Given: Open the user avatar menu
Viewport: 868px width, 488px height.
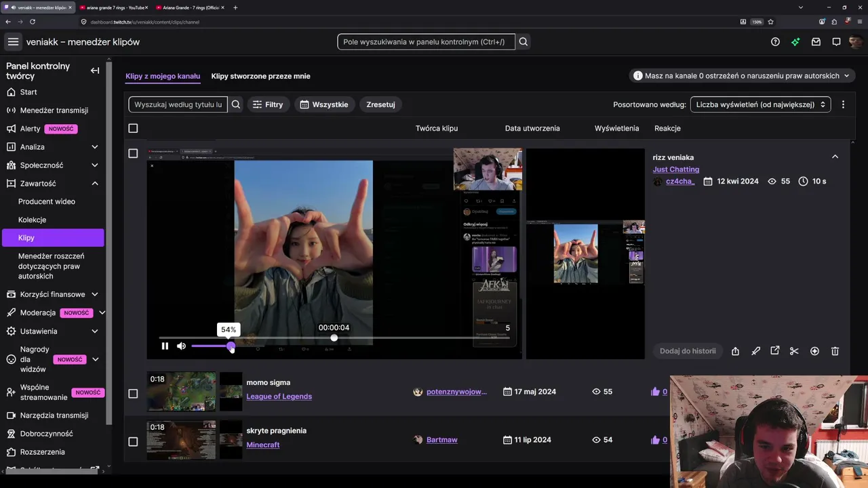Looking at the screenshot, I should [856, 42].
